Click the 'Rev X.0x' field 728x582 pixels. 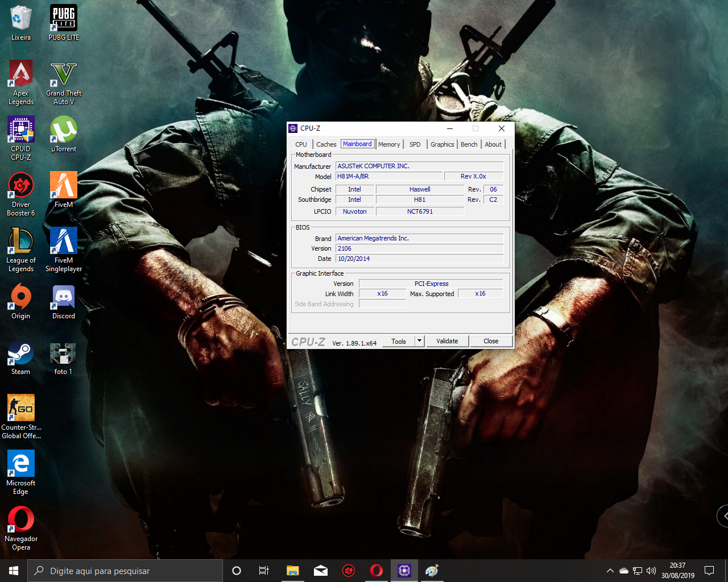click(x=473, y=176)
